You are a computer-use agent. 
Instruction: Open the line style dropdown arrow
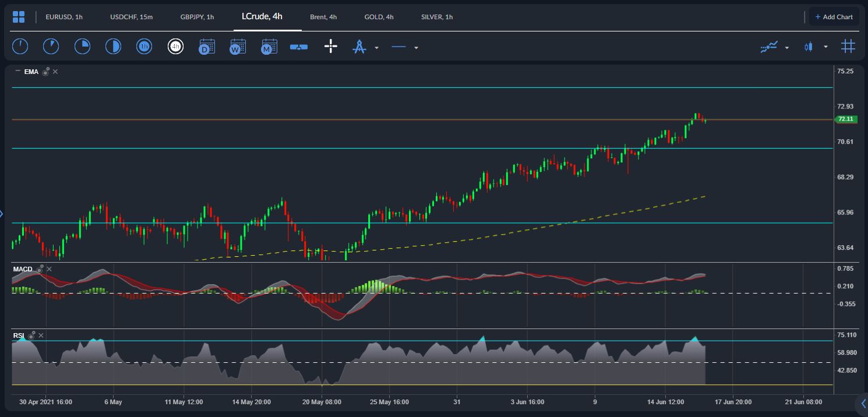[416, 48]
